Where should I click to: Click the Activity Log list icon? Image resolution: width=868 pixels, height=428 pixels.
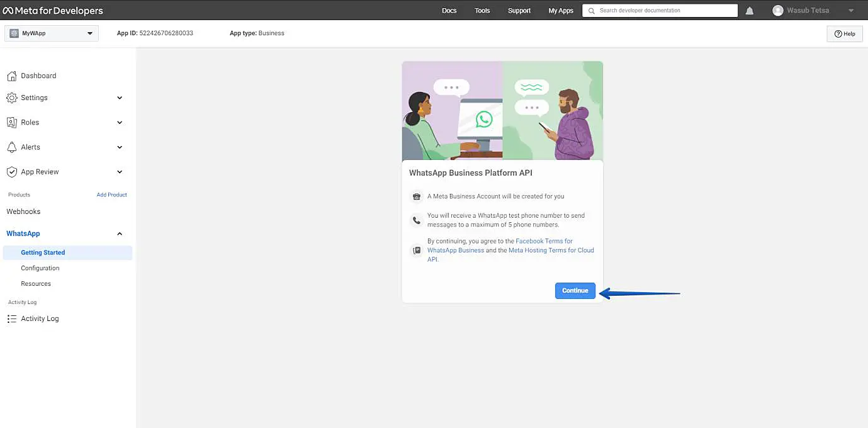(x=11, y=319)
